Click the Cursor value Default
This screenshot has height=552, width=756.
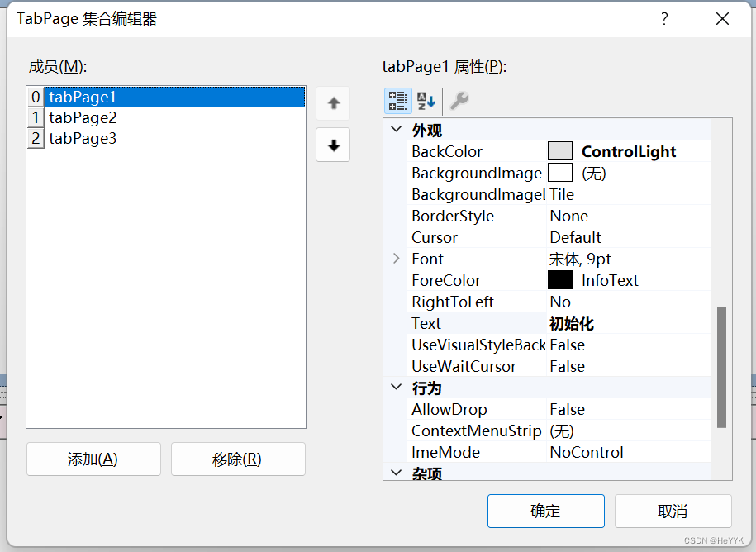pyautogui.click(x=576, y=237)
